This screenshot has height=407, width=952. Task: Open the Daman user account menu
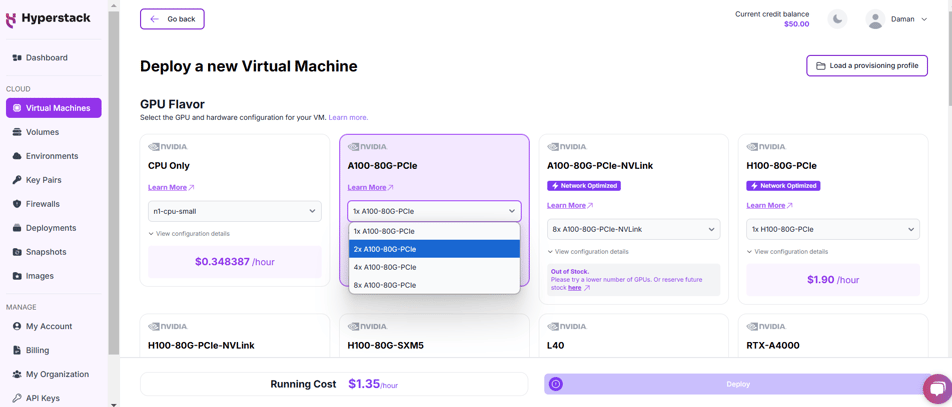tap(897, 19)
